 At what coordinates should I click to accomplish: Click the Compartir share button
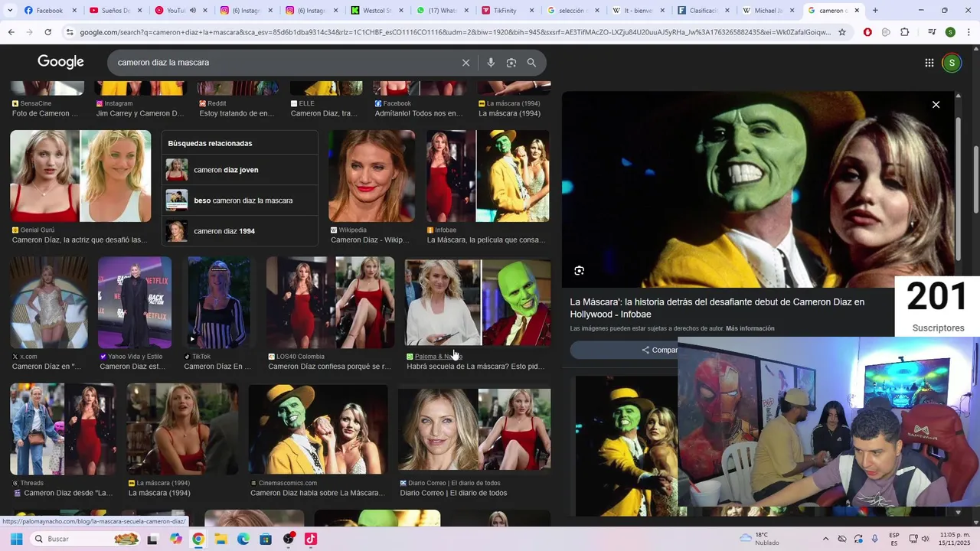[x=659, y=350]
